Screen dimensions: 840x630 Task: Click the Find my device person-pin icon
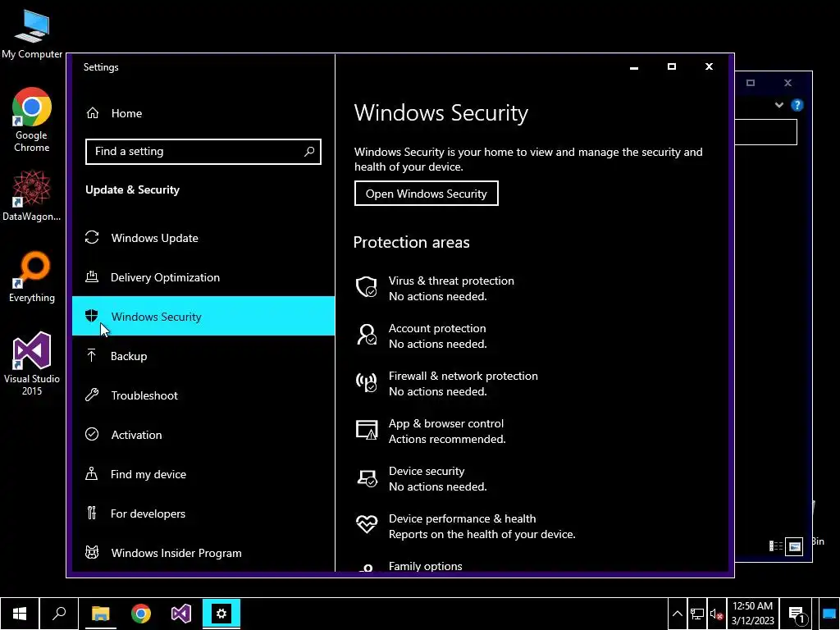(92, 473)
